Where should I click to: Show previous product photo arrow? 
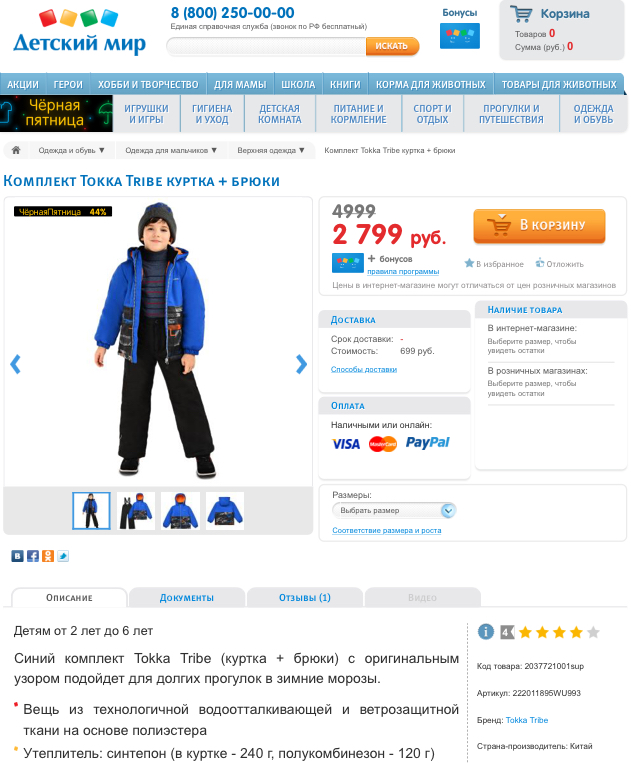point(16,364)
